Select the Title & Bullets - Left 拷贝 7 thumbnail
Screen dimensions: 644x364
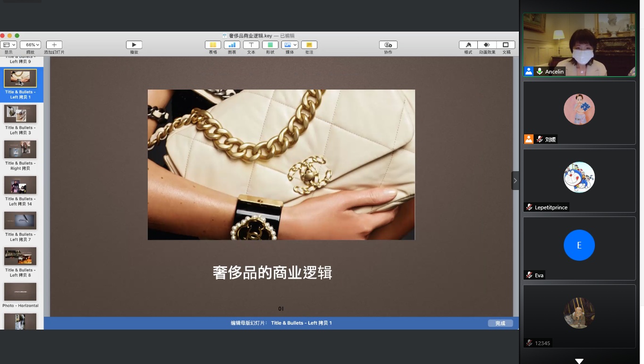(x=20, y=220)
